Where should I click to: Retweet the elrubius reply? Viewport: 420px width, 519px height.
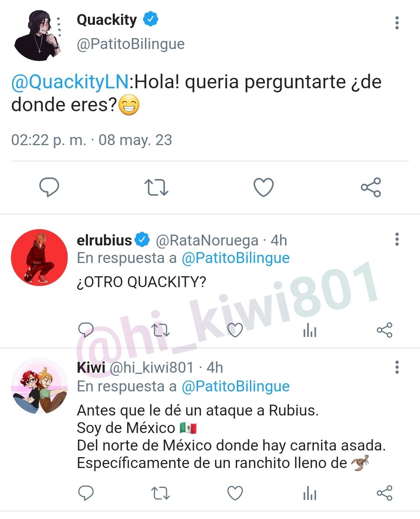click(160, 330)
